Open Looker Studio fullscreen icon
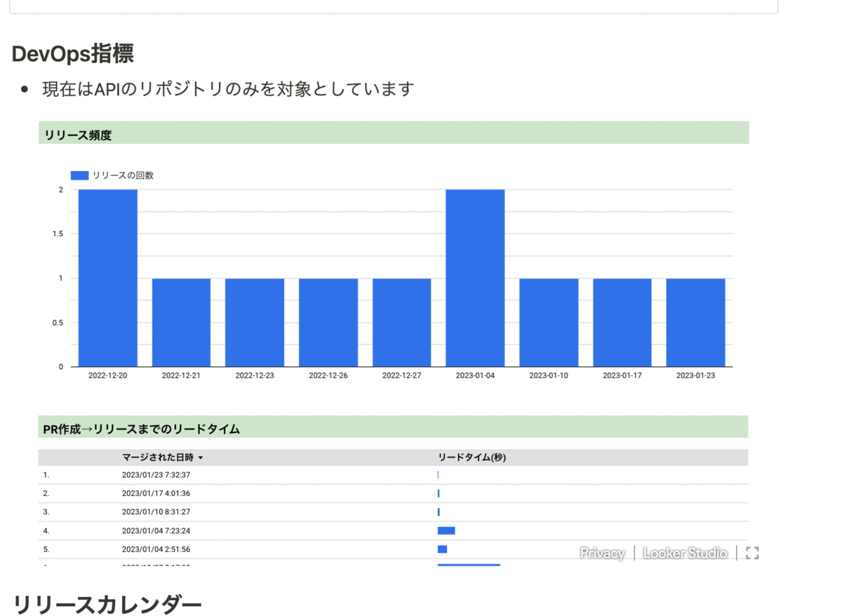Screen dimensions: 842x616 click(x=752, y=553)
